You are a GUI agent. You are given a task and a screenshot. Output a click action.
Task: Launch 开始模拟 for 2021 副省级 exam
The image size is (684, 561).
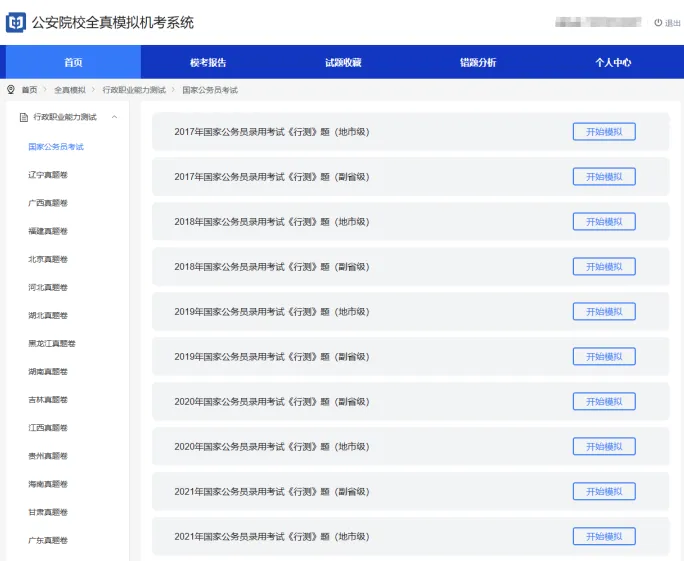[x=604, y=491]
